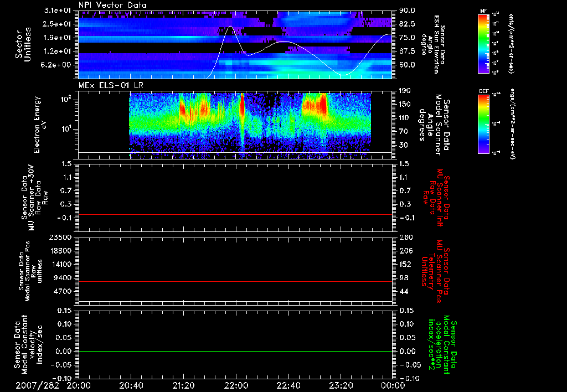Click the 9400 scanner position tick label

coord(63,278)
